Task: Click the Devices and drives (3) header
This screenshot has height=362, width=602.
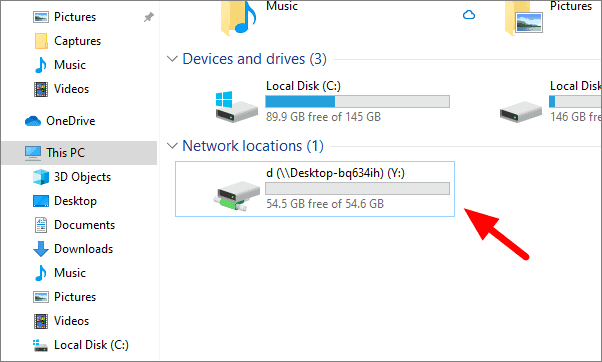Action: point(255,59)
